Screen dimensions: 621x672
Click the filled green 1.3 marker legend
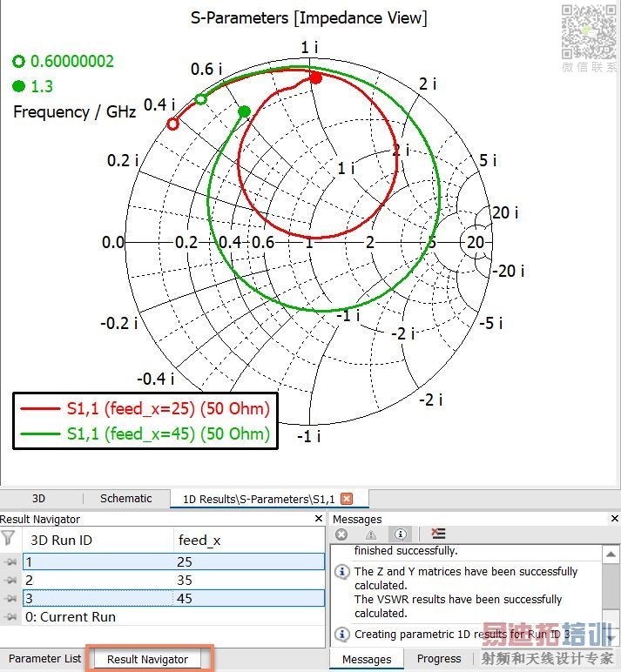[x=32, y=86]
